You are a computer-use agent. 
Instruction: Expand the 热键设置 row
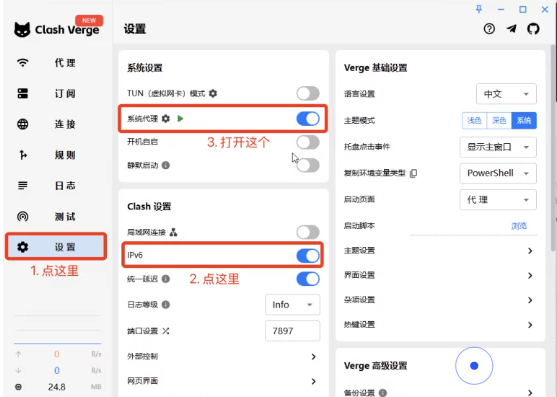pos(440,325)
